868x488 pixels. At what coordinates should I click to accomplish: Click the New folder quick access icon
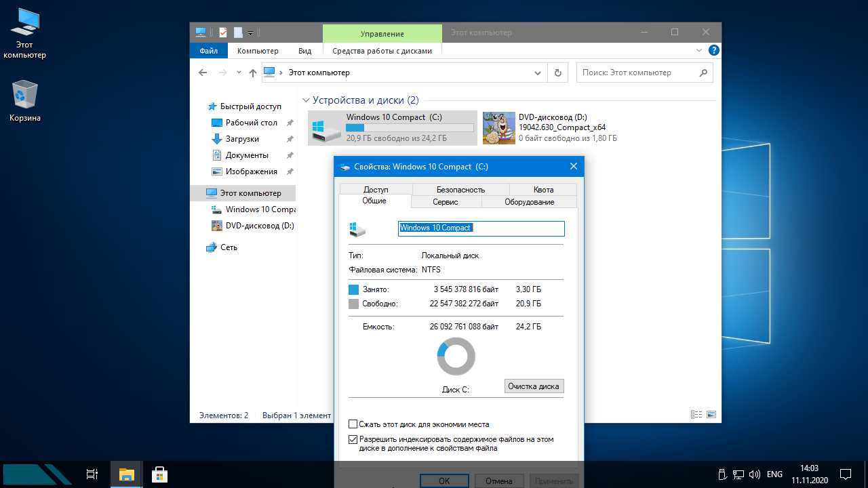click(x=238, y=32)
